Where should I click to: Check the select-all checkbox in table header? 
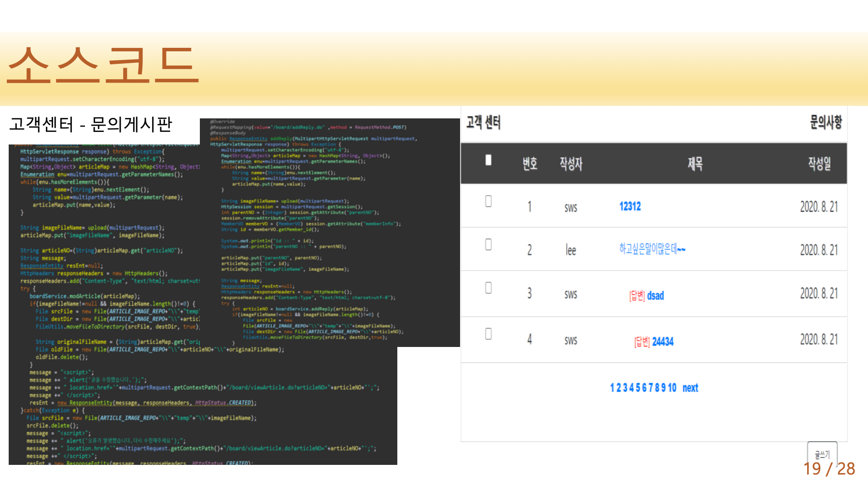[488, 160]
